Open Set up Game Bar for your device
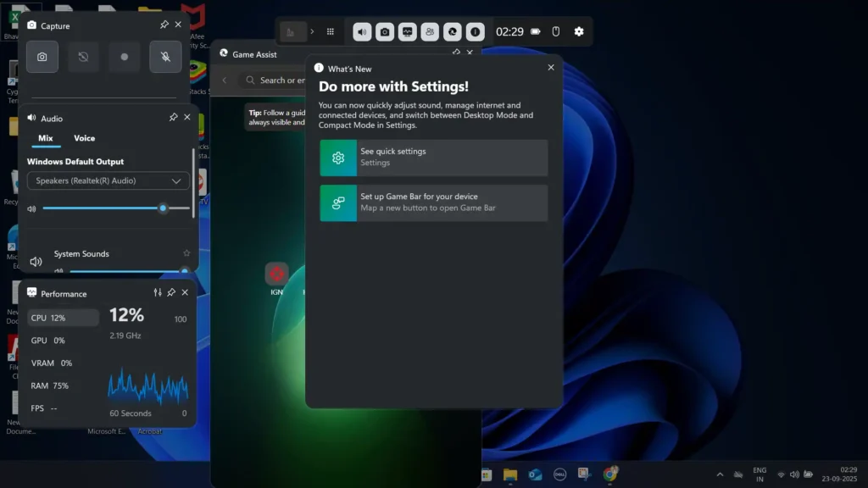868x488 pixels. [x=433, y=203]
